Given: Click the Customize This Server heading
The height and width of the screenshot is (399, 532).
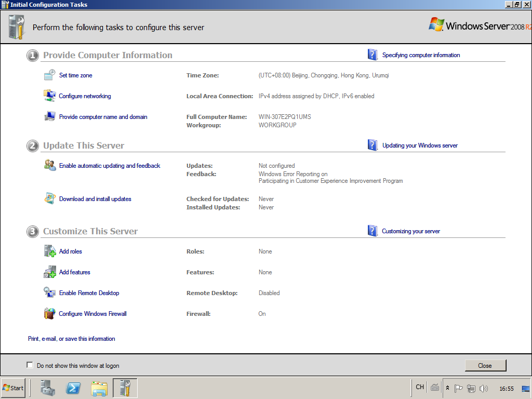Looking at the screenshot, I should (x=90, y=231).
